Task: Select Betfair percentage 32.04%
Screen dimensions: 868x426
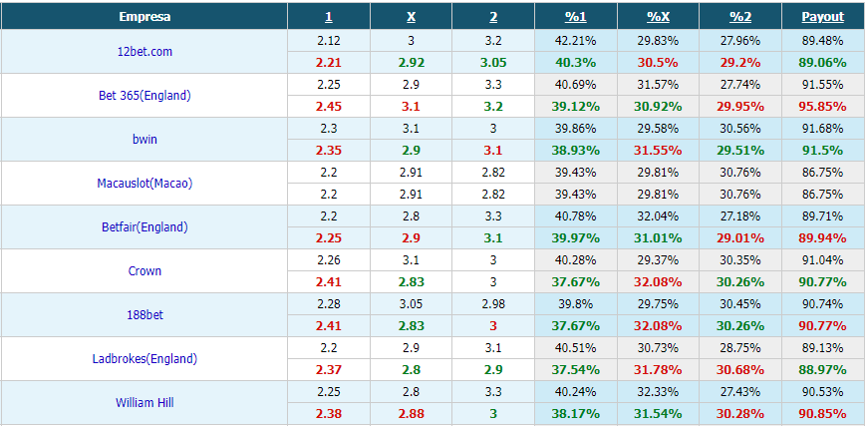Action: point(658,216)
